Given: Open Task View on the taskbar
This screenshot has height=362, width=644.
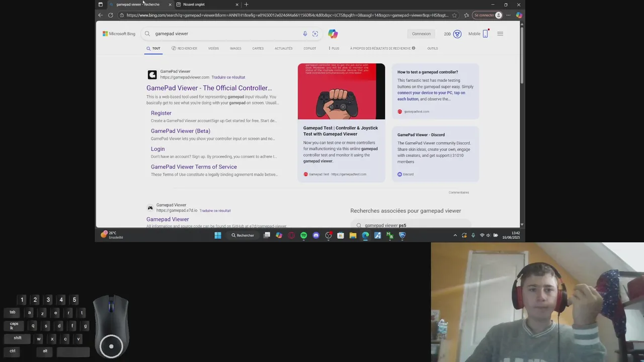Looking at the screenshot, I should [267, 235].
